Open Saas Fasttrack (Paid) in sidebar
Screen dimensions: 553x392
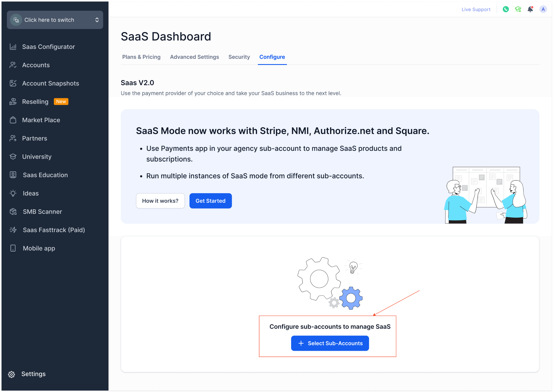pyautogui.click(x=54, y=230)
